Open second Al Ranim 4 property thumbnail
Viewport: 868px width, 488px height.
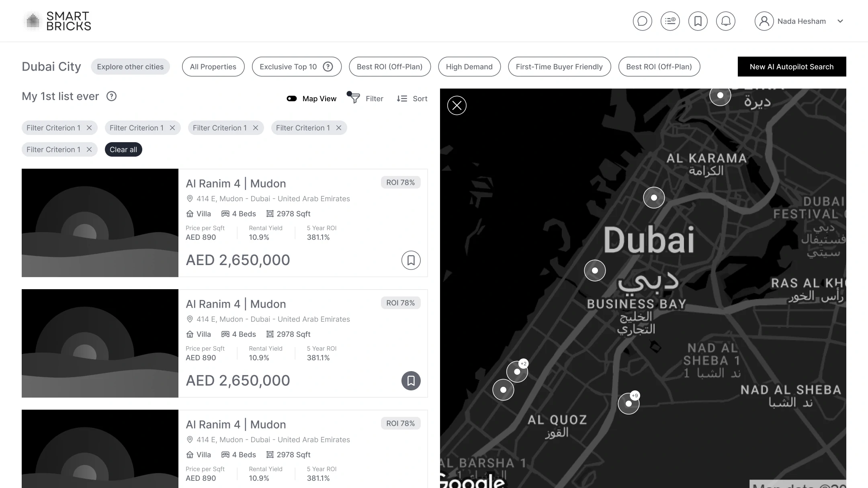pos(100,343)
